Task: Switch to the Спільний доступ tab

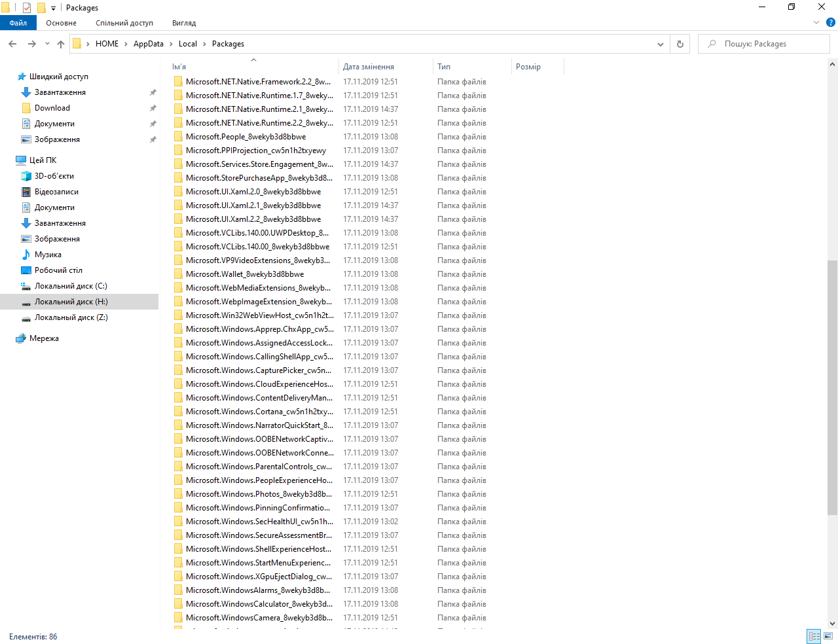Action: pos(124,23)
